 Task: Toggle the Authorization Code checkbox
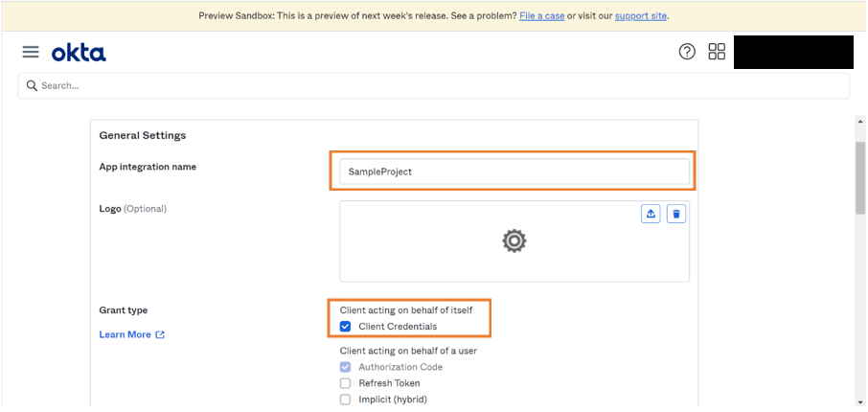pyautogui.click(x=346, y=367)
